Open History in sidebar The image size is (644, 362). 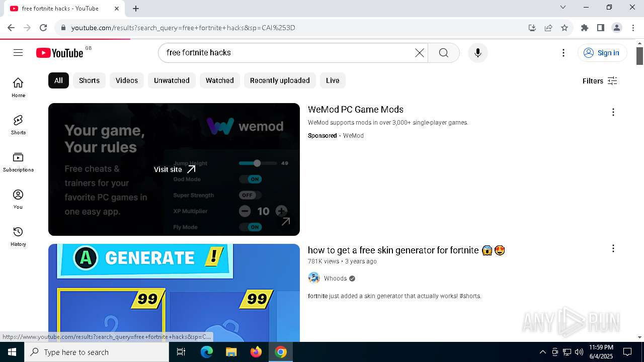(x=18, y=236)
